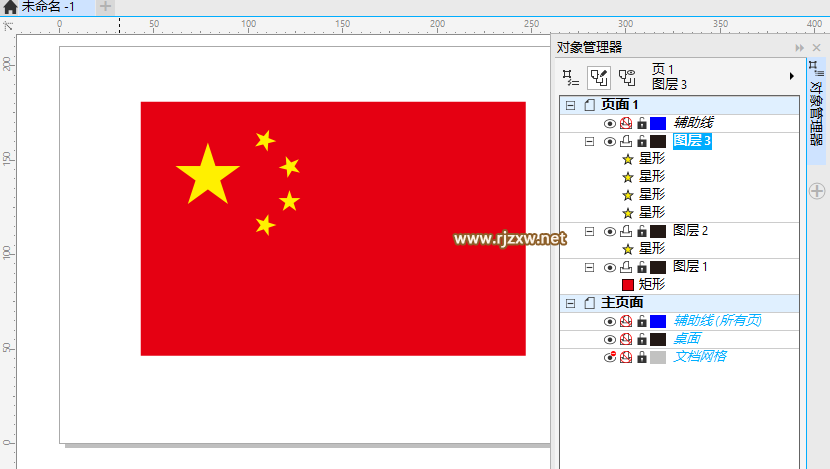Toggle visibility eye of 图层 3
830x469 pixels.
click(x=610, y=141)
